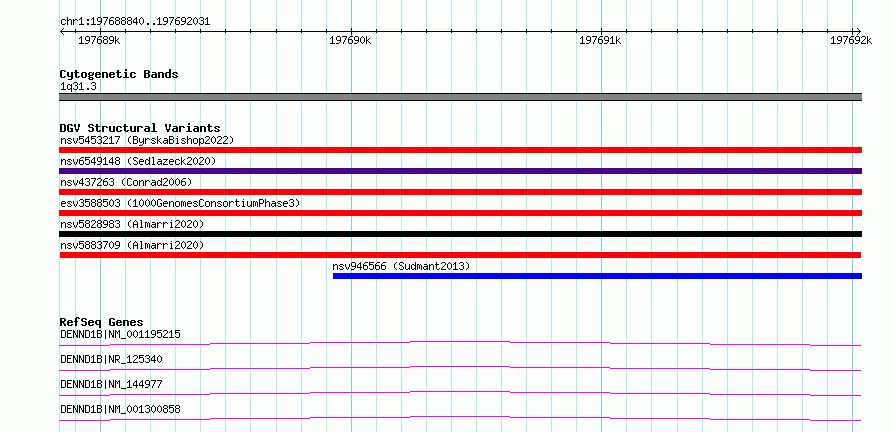Select the DGV Structural Variants track title

click(x=140, y=128)
